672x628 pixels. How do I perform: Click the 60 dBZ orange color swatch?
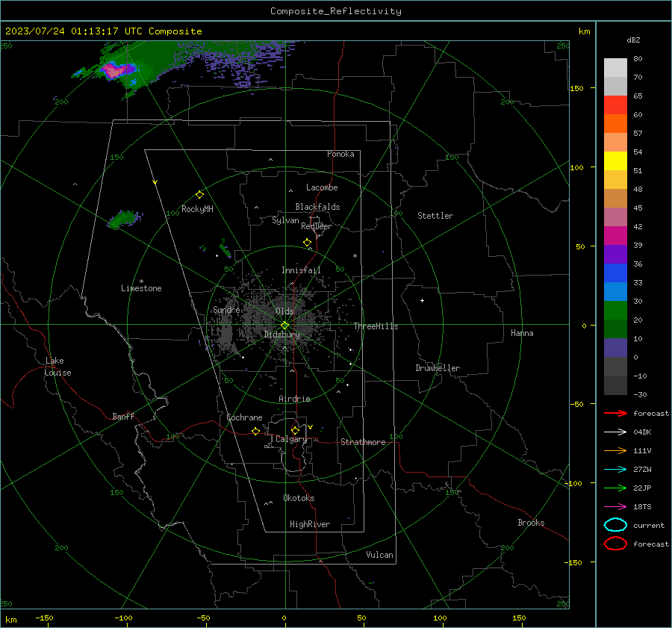(x=615, y=123)
